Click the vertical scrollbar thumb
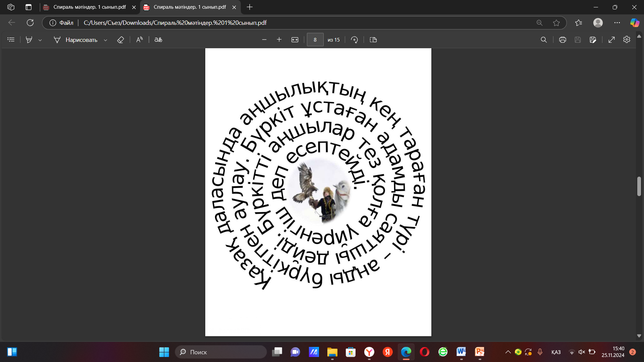Viewport: 644px width, 362px height. [639, 186]
